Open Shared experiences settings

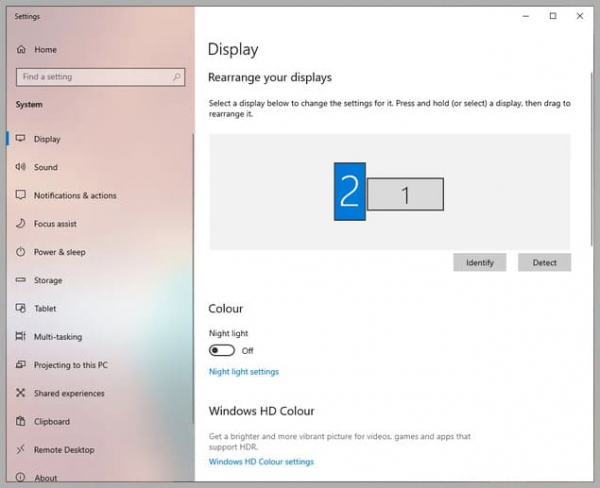pyautogui.click(x=99, y=393)
